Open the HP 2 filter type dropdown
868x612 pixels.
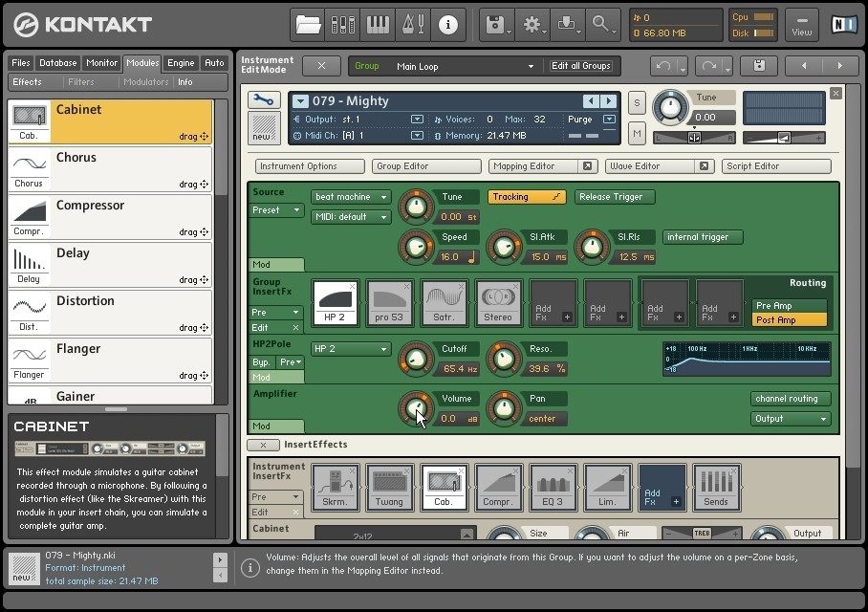(351, 349)
